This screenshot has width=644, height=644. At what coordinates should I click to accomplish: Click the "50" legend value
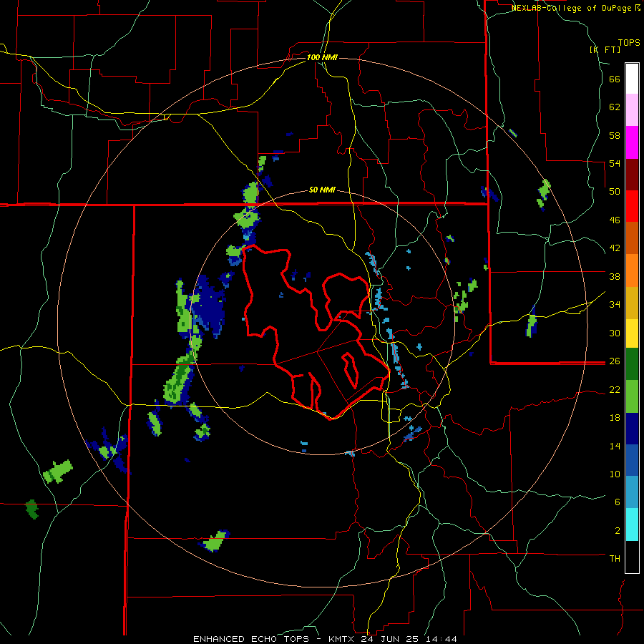click(615, 192)
